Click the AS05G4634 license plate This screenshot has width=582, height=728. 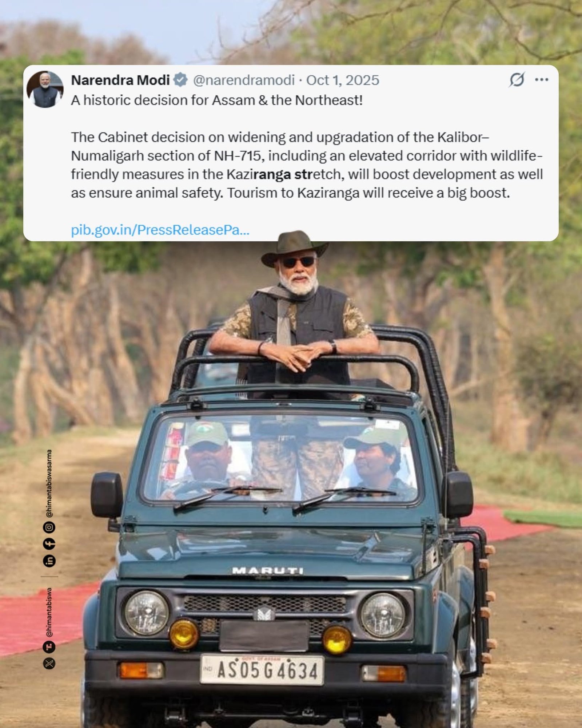(262, 670)
